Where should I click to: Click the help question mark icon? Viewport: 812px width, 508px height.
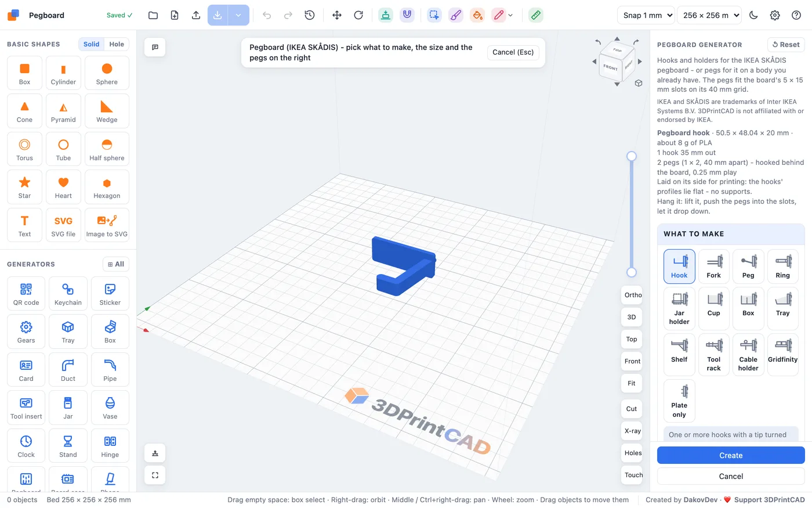[796, 15]
